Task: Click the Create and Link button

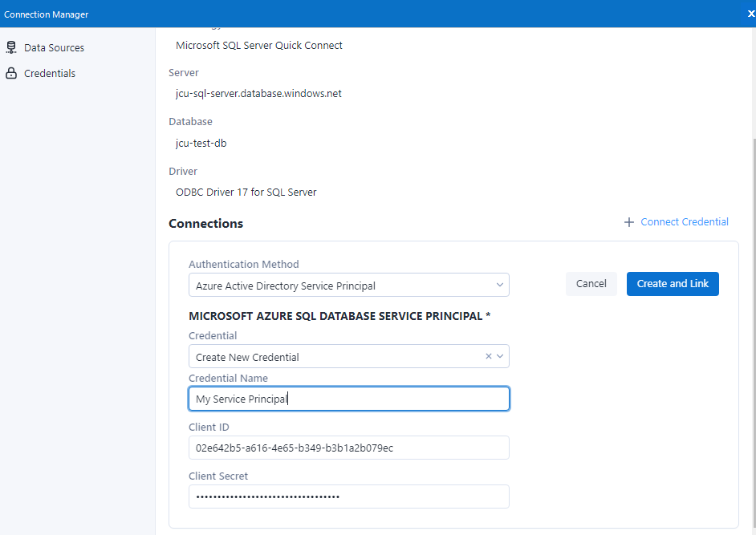Action: (673, 284)
